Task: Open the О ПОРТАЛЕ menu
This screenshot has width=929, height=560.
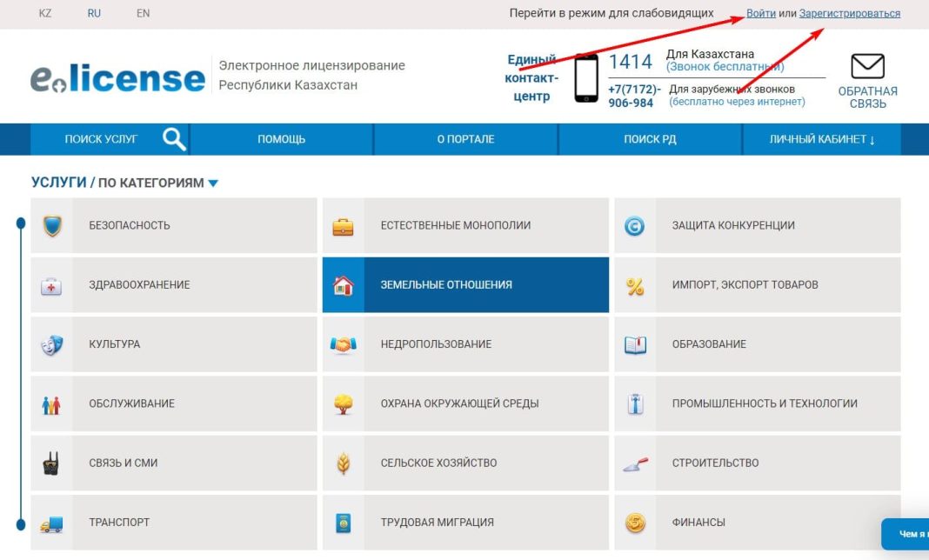Action: (466, 138)
